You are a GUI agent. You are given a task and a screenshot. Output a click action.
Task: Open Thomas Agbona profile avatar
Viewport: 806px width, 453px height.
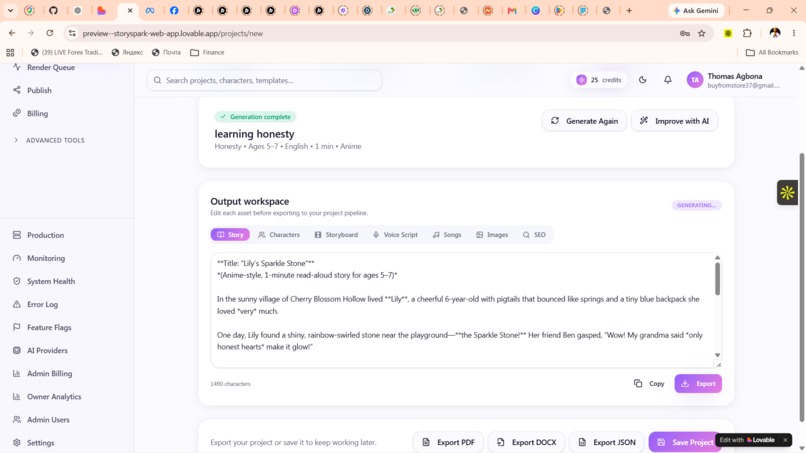pyautogui.click(x=694, y=80)
